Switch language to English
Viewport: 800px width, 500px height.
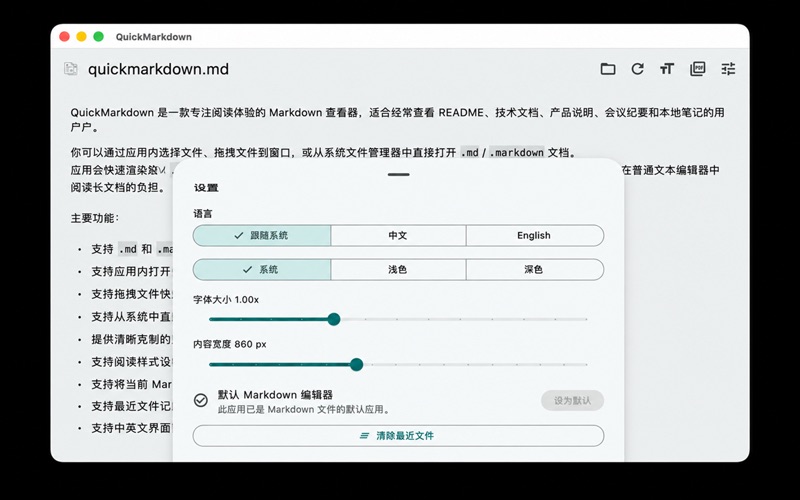click(x=534, y=236)
